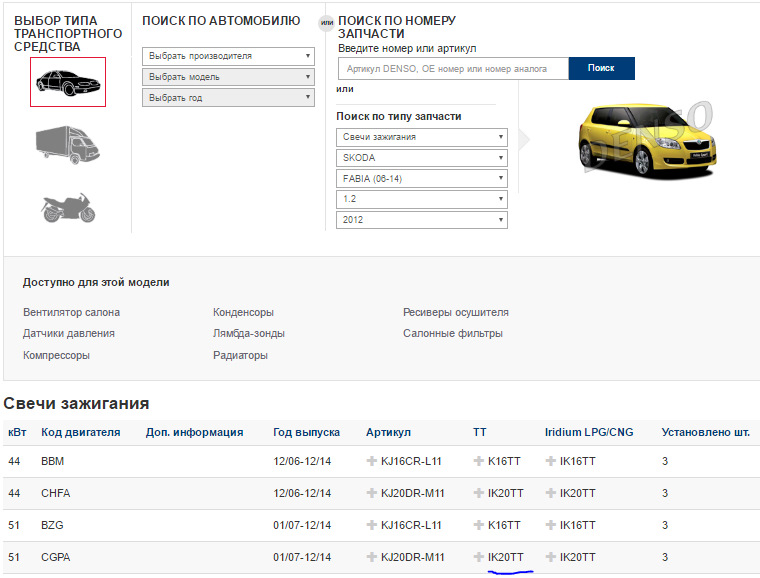This screenshot has width=760, height=578.
Task: Select the motorcycle vehicle type icon
Action: pyautogui.click(x=68, y=208)
